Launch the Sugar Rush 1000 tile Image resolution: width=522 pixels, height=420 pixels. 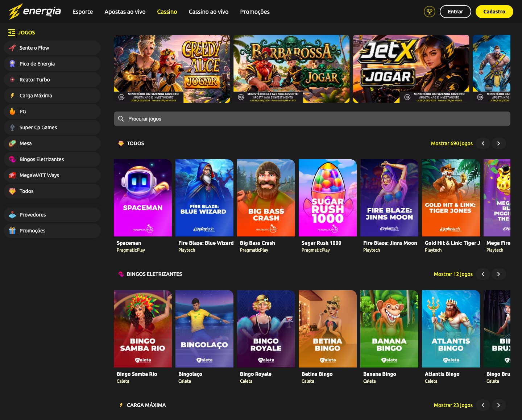pos(328,198)
